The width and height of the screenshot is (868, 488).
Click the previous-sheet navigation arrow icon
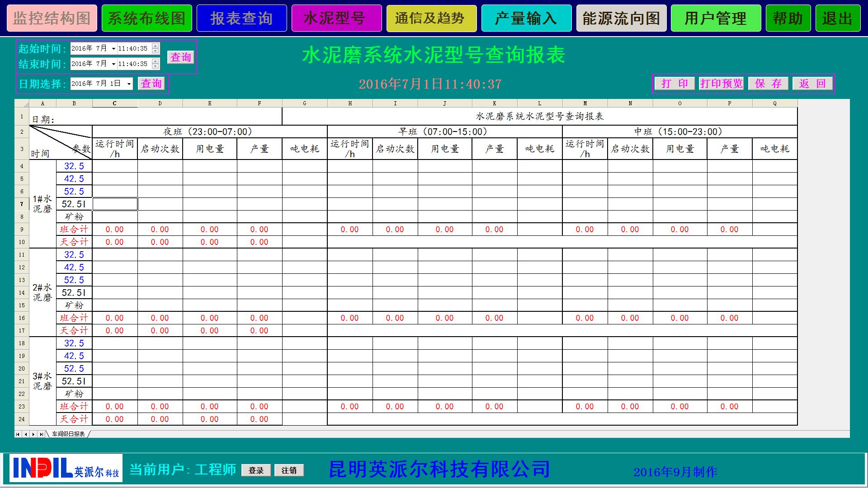point(26,434)
